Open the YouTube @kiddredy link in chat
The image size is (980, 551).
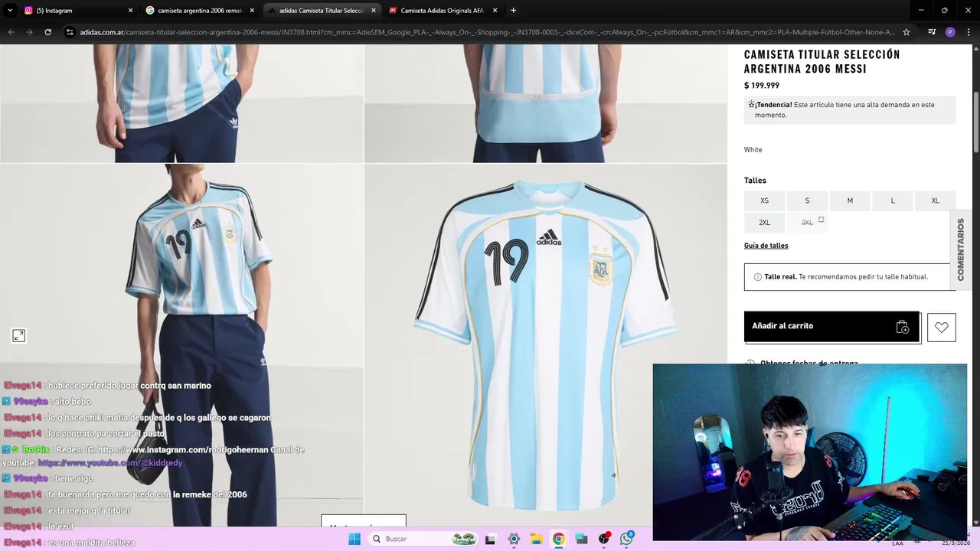pyautogui.click(x=110, y=463)
